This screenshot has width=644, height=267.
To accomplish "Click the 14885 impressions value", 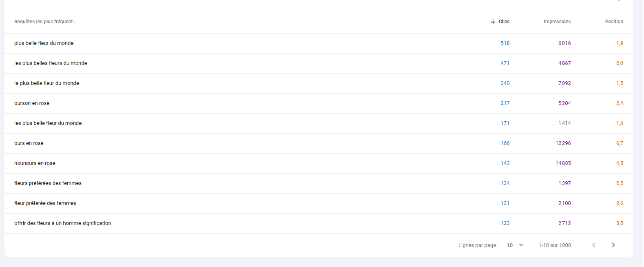I will pos(563,163).
